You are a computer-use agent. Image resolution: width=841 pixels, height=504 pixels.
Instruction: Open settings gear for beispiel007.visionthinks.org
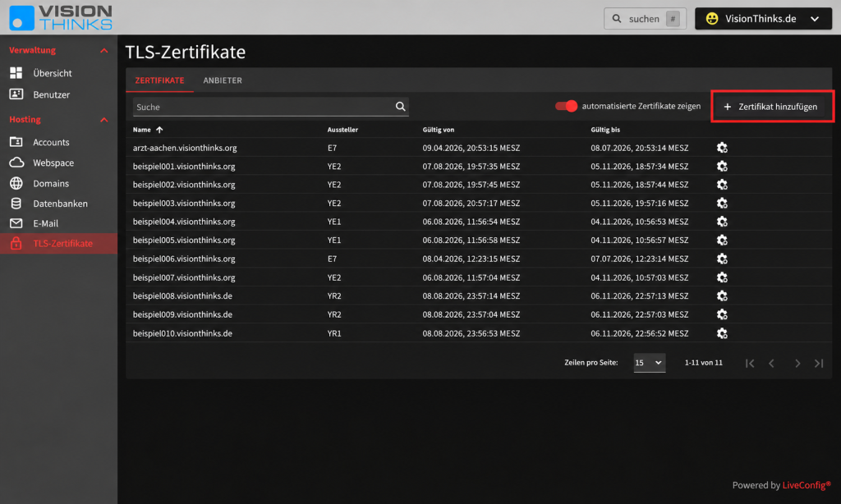[x=722, y=277]
